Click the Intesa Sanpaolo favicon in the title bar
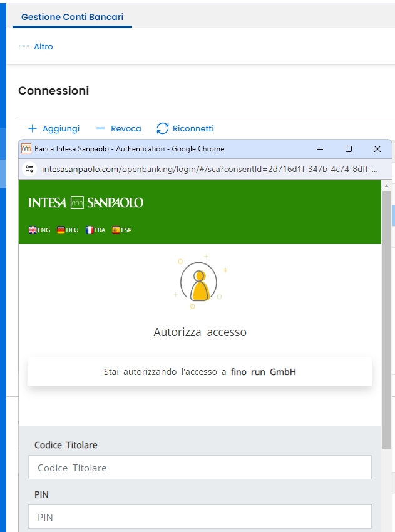 coord(26,148)
